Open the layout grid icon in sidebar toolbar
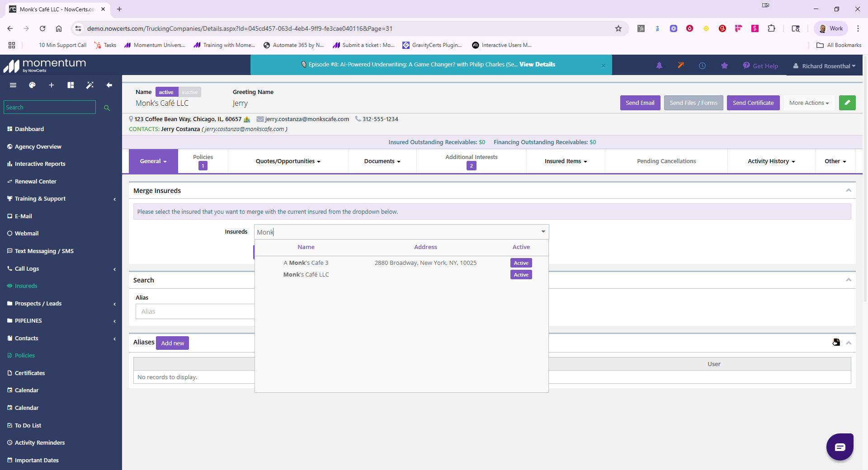868x470 pixels. point(71,85)
